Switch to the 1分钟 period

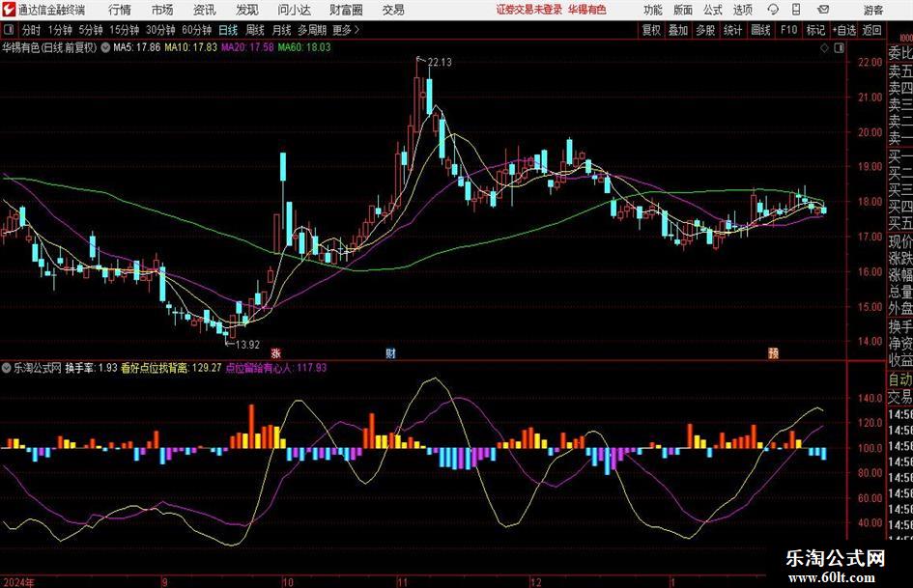[60, 30]
